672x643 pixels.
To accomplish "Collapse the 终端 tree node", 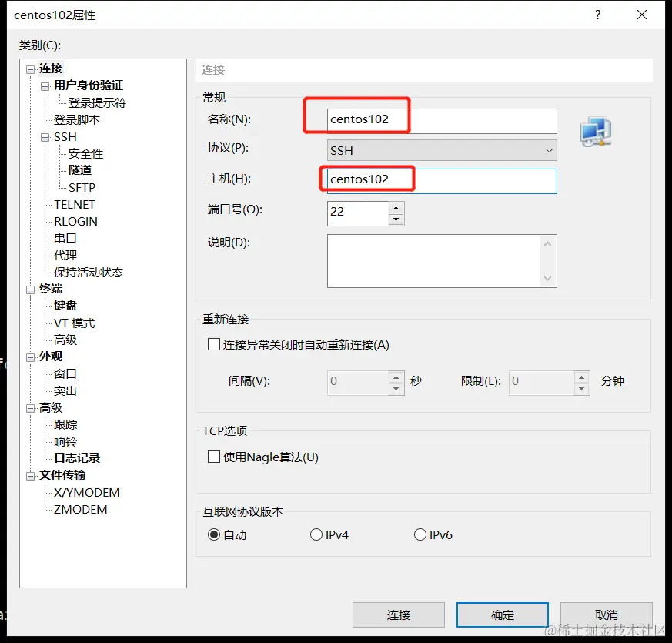I will [30, 290].
